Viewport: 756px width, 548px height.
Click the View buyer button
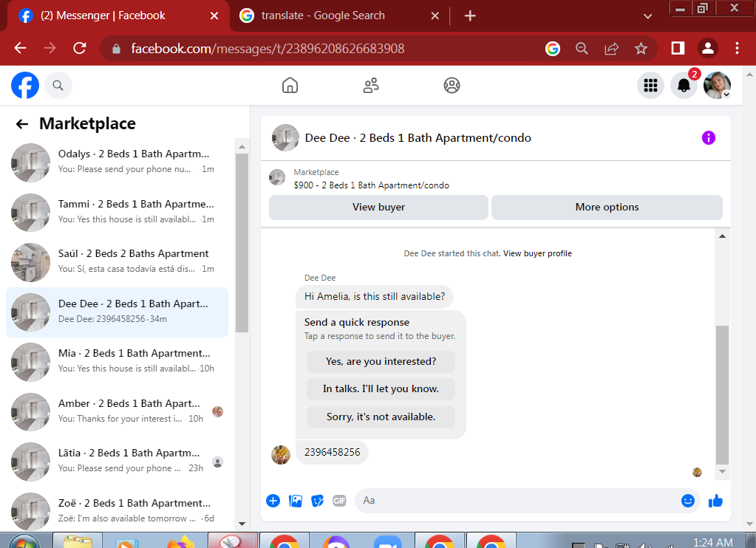(378, 208)
